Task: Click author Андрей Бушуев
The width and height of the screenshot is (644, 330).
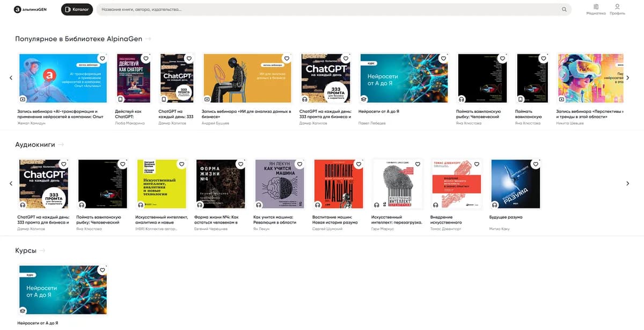Action: [x=215, y=123]
